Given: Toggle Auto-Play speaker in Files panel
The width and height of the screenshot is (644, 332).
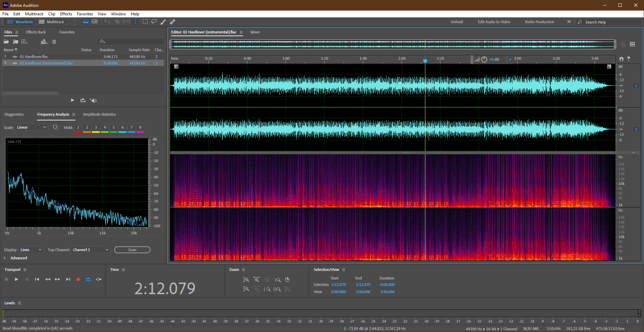Looking at the screenshot, I should pos(93,100).
